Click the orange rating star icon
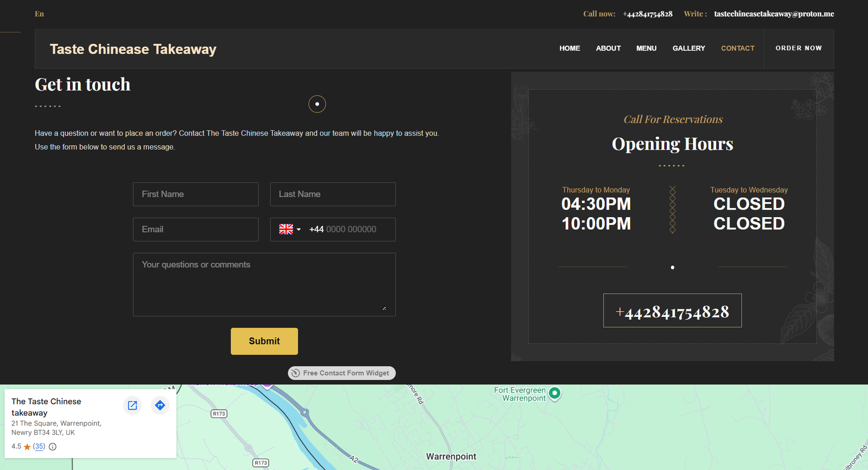868x470 pixels. [x=27, y=447]
